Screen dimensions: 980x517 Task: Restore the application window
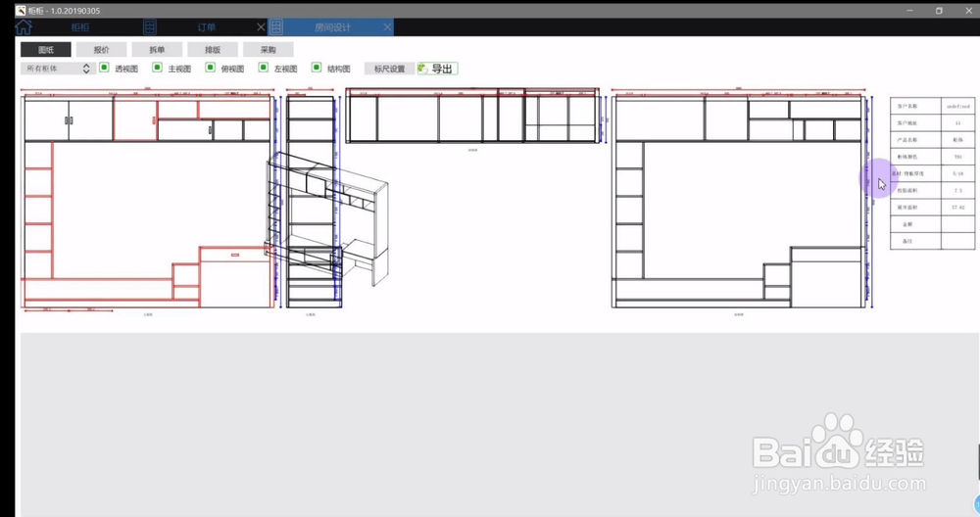[939, 11]
